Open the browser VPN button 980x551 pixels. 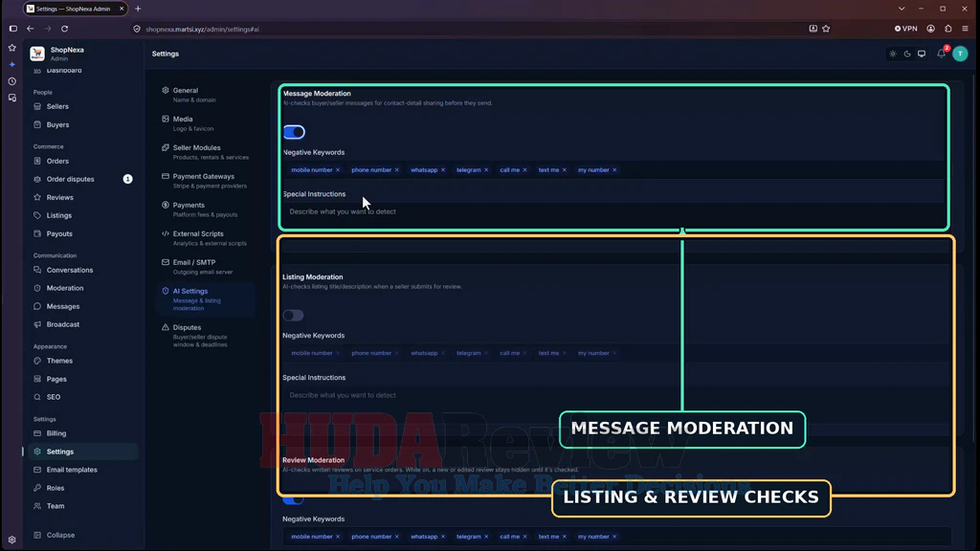(906, 29)
